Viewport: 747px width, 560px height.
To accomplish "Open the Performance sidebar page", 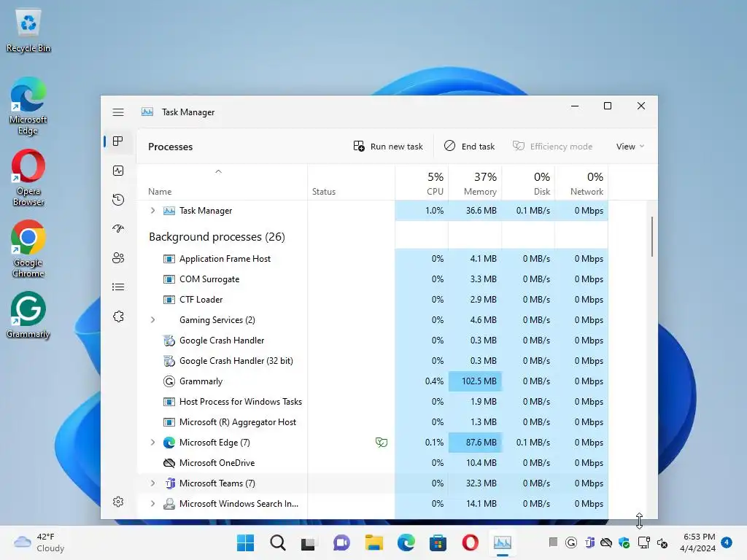I will tap(118, 171).
